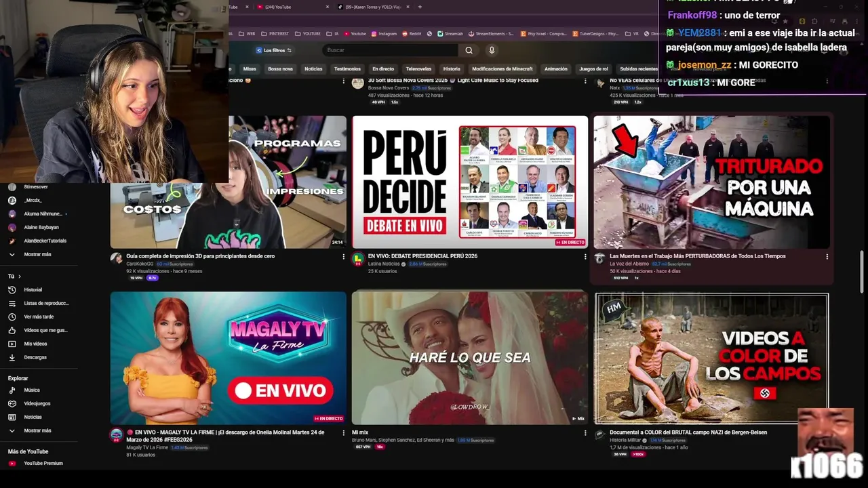Start voice search with the microphone icon
Screen dimensions: 868x488
pyautogui.click(x=492, y=50)
